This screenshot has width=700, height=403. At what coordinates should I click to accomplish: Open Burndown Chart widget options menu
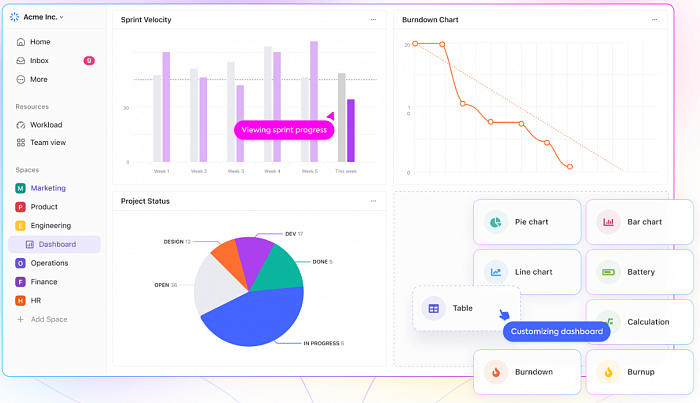click(x=654, y=20)
